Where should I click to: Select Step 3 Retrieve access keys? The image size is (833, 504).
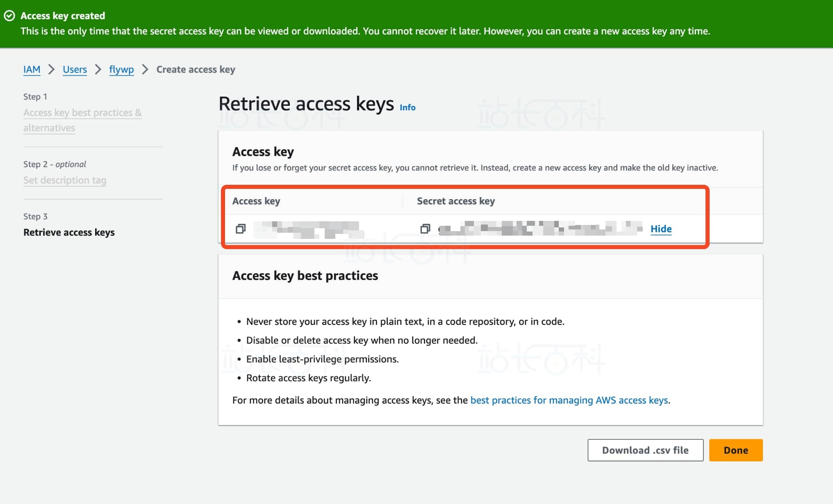(69, 232)
